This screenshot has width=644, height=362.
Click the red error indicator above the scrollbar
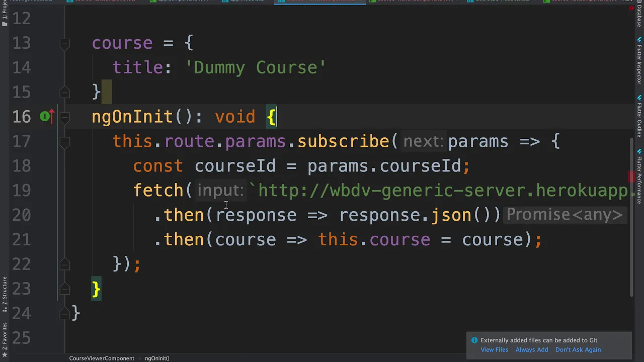[631, 8]
